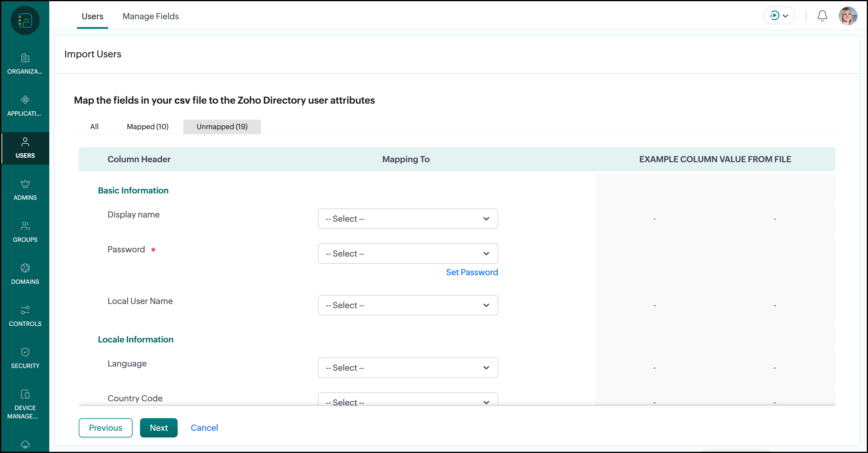Viewport: 868px width, 453px height.
Task: Open the Security shield icon
Action: [25, 352]
